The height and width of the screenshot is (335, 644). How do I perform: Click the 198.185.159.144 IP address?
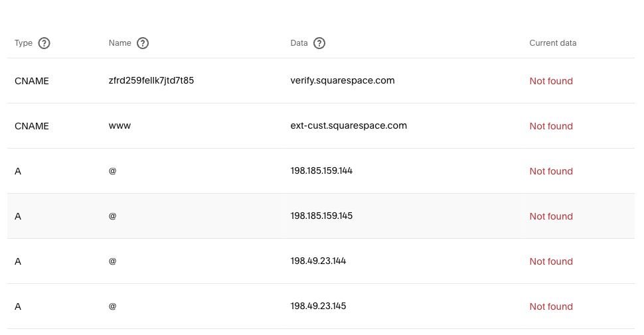click(321, 170)
